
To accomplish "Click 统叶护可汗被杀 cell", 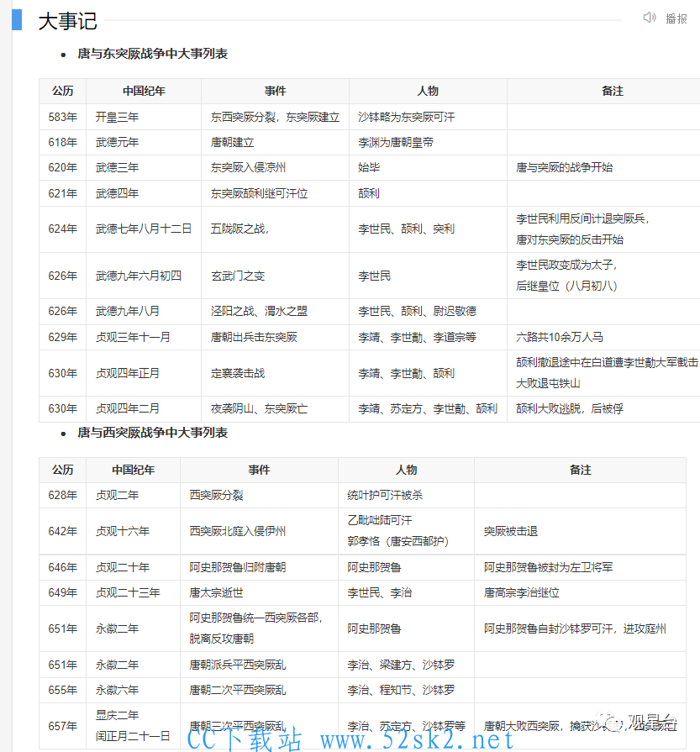I will coord(407,495).
